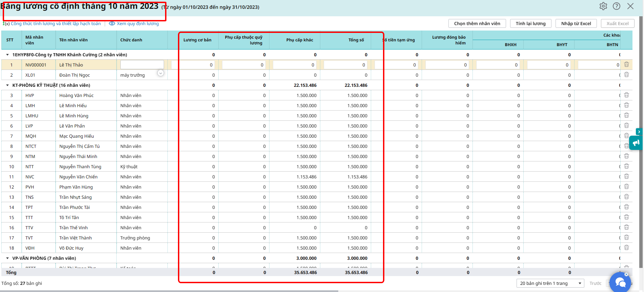Edit Lương cơ bản field for Lê Thị Thảo
Viewport: 644px width, 292px height.
coord(193,65)
